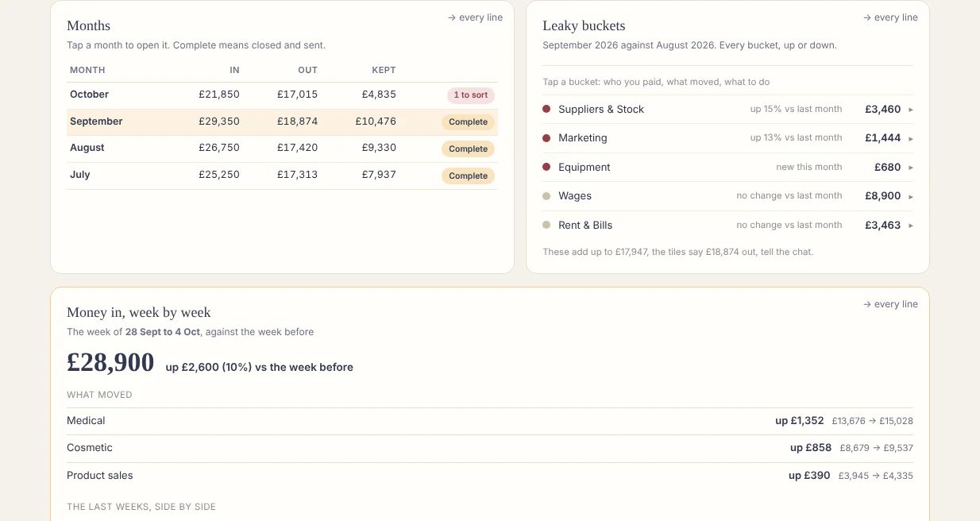Select the Rent & Bills bucket label
Screen dimensions: 980x521
pos(585,226)
